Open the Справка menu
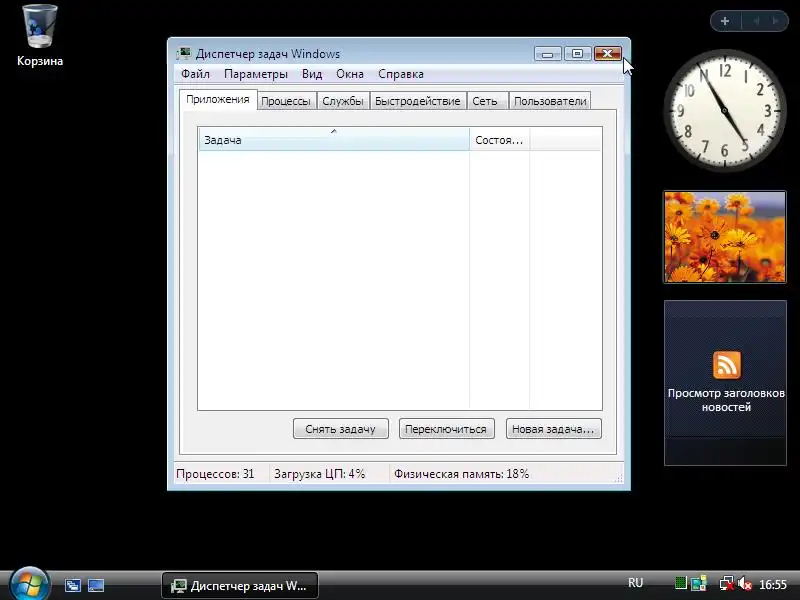Screen dimensions: 800x600 point(401,74)
